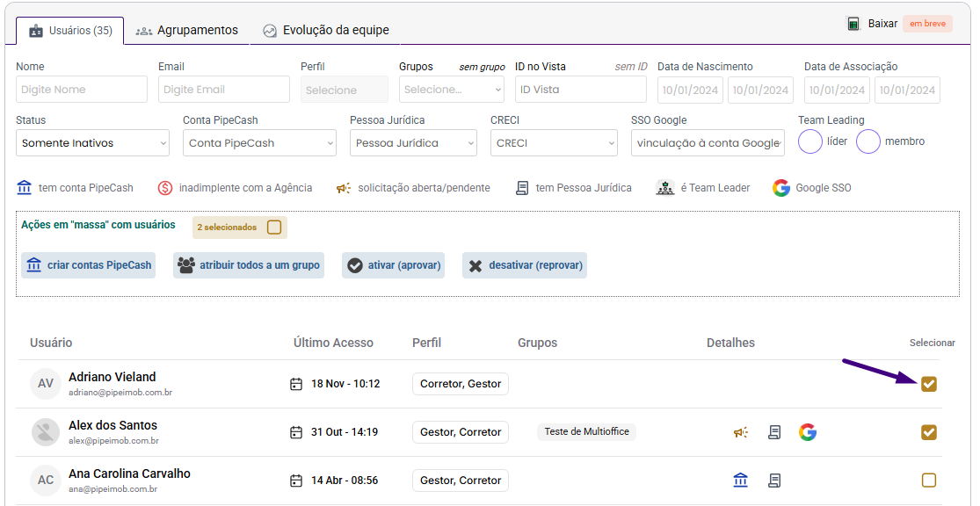Toggle the 'sem grupo' filter
Image resolution: width=980 pixels, height=506 pixels.
pos(482,67)
